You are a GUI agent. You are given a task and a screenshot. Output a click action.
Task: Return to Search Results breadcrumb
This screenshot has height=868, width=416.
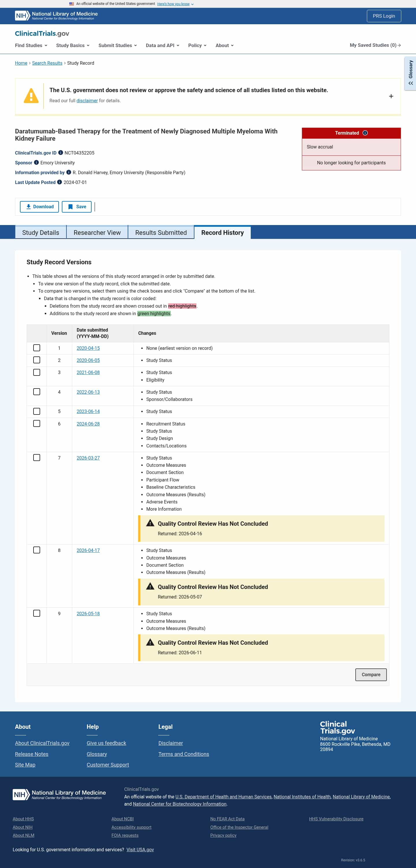(x=47, y=63)
